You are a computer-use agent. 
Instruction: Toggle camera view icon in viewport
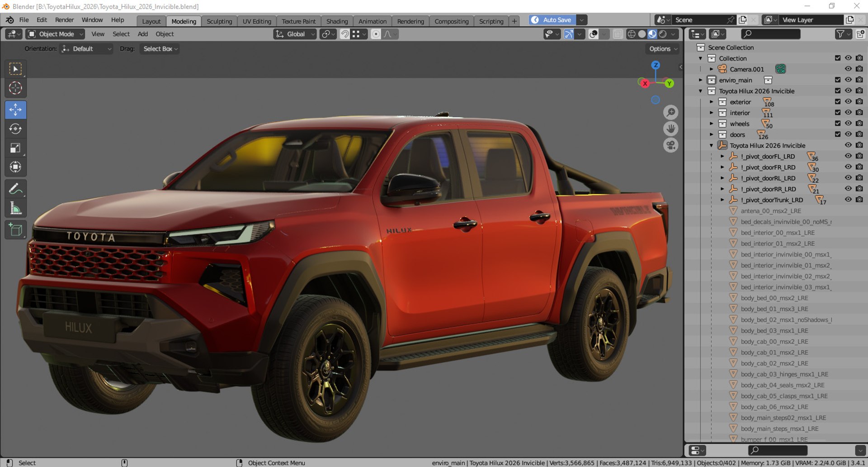click(x=670, y=145)
